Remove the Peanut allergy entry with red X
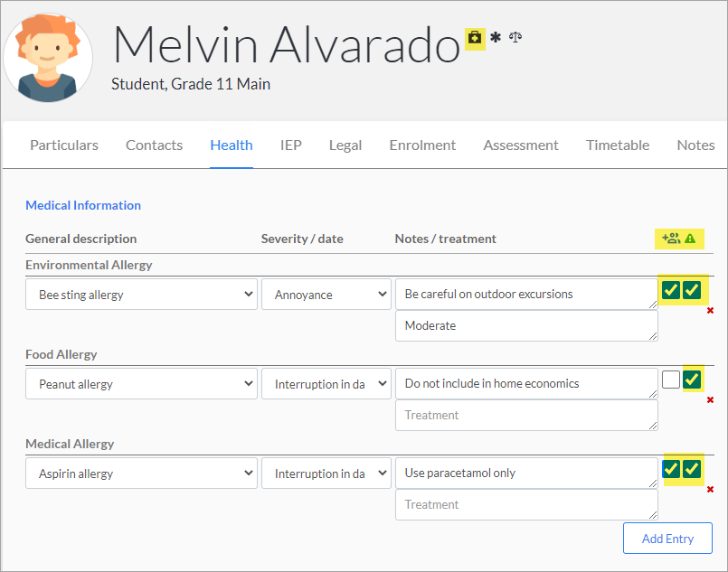 (710, 400)
